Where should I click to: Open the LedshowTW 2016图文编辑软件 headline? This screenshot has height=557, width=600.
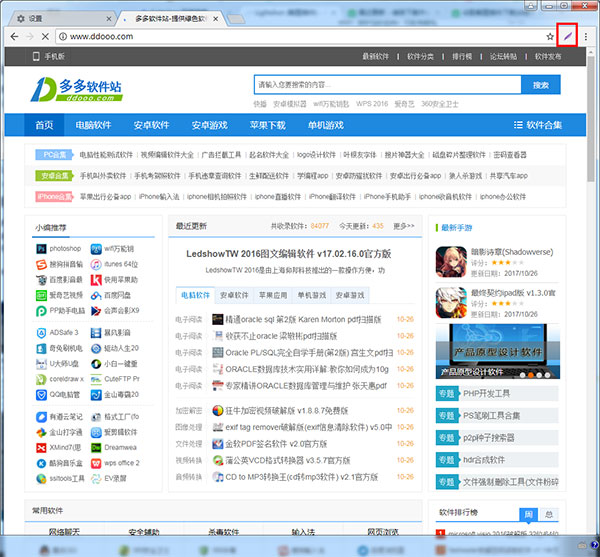[289, 254]
